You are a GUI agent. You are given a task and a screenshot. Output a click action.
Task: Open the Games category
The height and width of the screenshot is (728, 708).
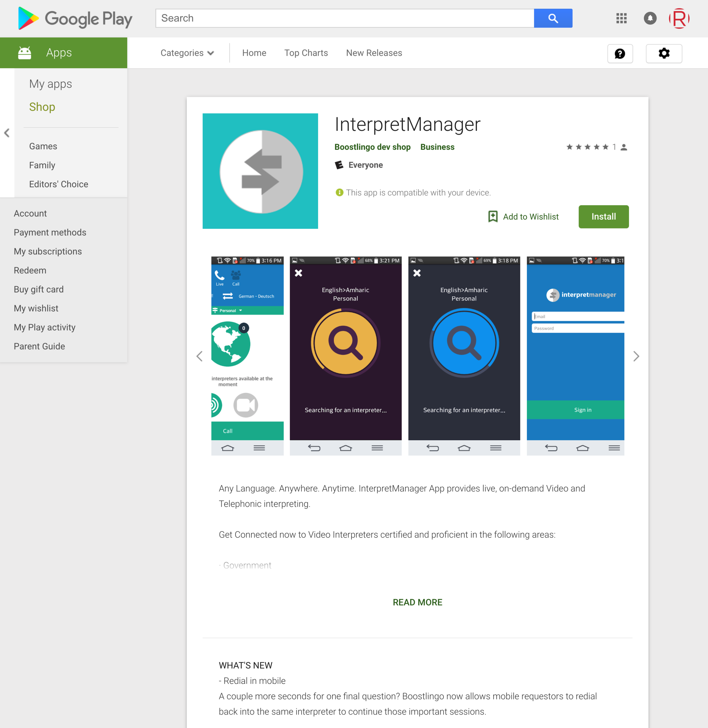pos(43,146)
